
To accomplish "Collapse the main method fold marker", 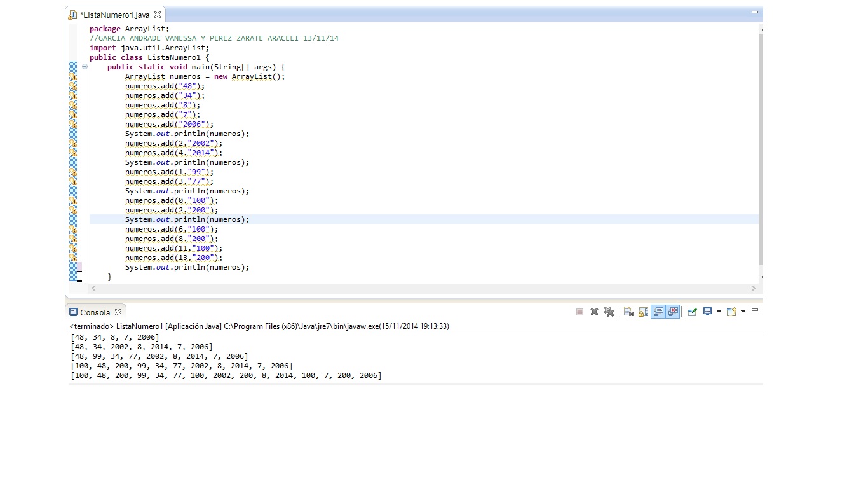I will pyautogui.click(x=85, y=67).
